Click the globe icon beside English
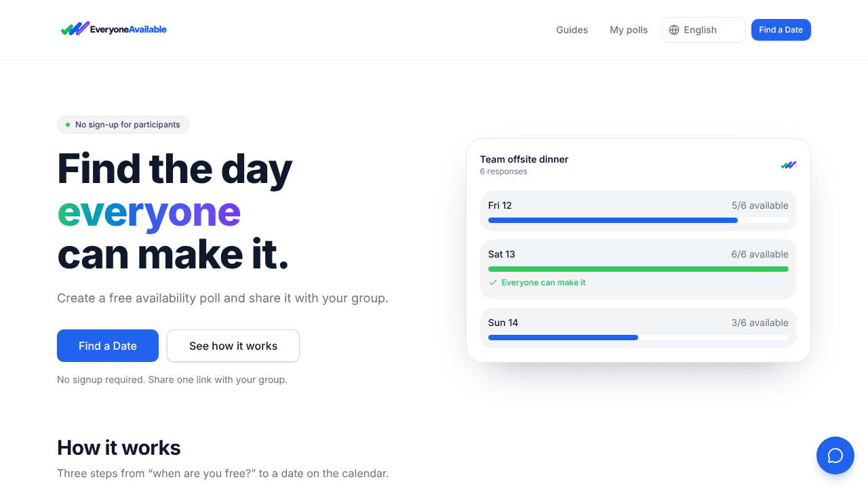 (x=674, y=30)
